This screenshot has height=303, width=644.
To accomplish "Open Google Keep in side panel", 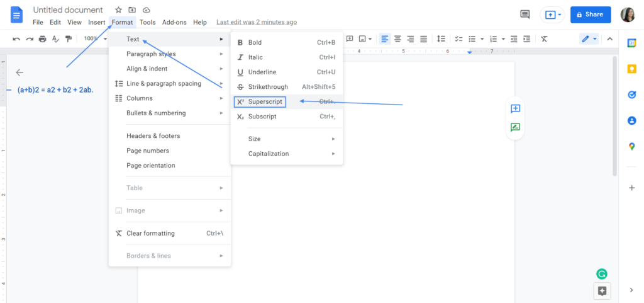I will [631, 69].
